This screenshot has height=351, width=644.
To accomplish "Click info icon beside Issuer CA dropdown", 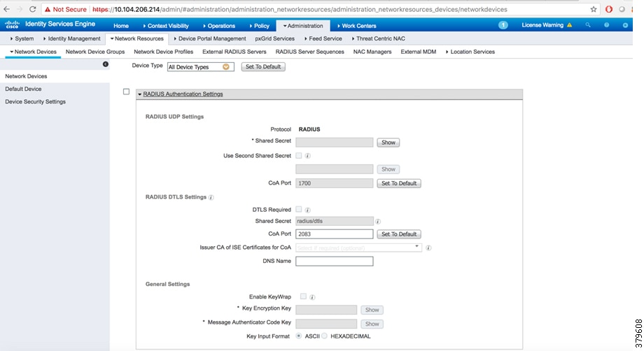I will pyautogui.click(x=428, y=248).
